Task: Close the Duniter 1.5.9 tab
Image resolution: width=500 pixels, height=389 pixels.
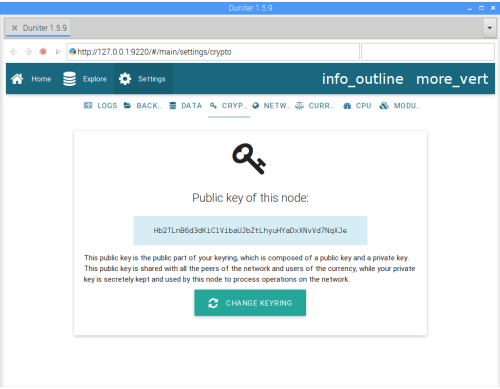Action: pos(14,28)
